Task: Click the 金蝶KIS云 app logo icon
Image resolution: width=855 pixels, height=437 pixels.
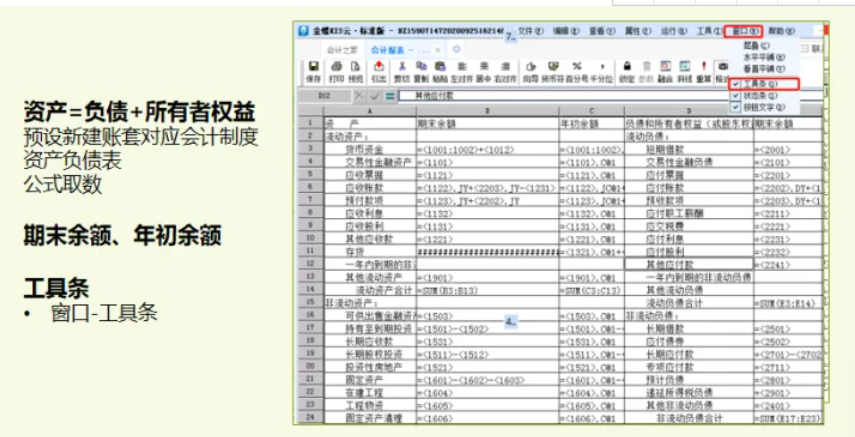Action: (x=303, y=31)
